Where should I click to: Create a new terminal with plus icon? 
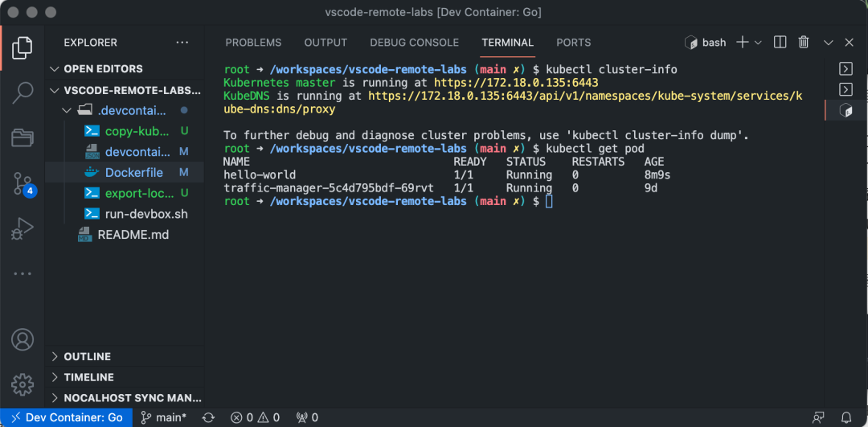click(743, 43)
